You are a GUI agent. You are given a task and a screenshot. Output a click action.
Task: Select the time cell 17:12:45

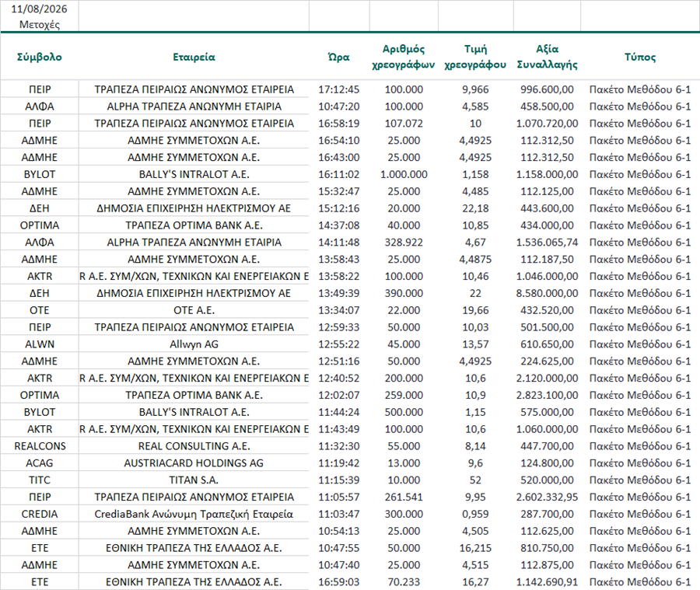click(x=338, y=89)
